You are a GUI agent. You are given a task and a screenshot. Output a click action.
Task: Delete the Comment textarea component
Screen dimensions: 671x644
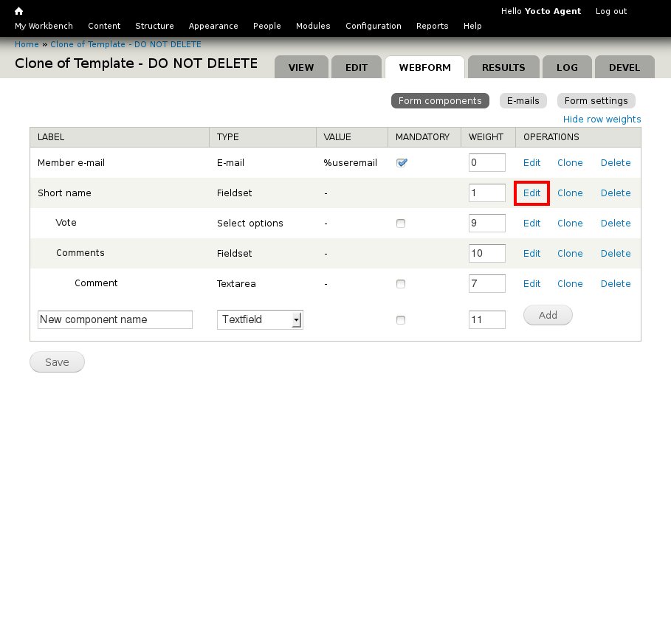pyautogui.click(x=615, y=284)
